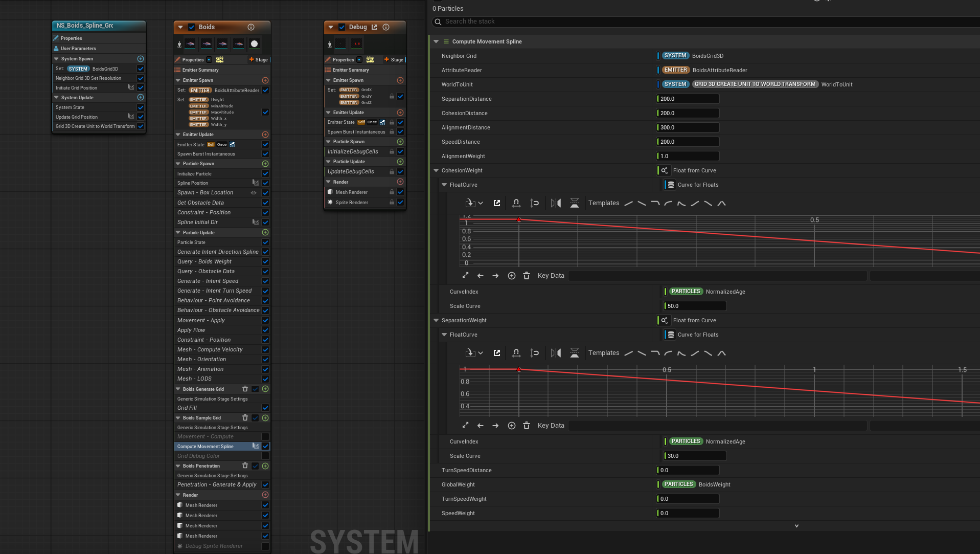
Task: Open User Parameters in system node
Action: [x=78, y=49]
